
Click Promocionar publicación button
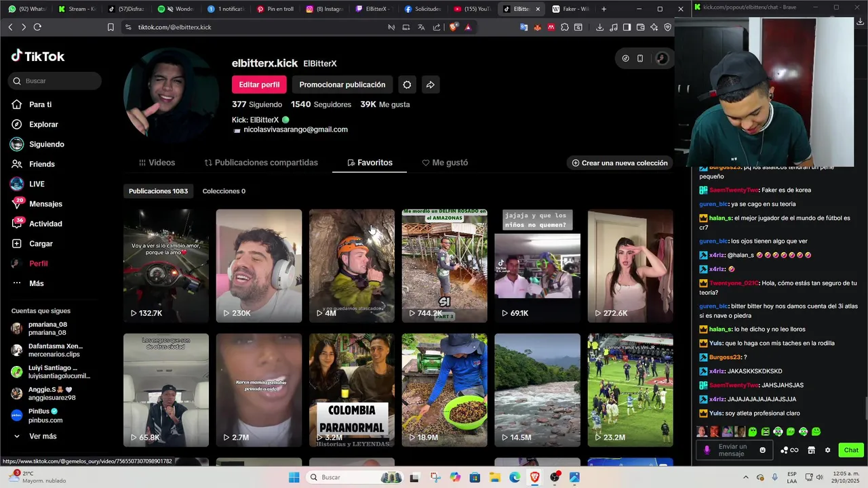342,85
